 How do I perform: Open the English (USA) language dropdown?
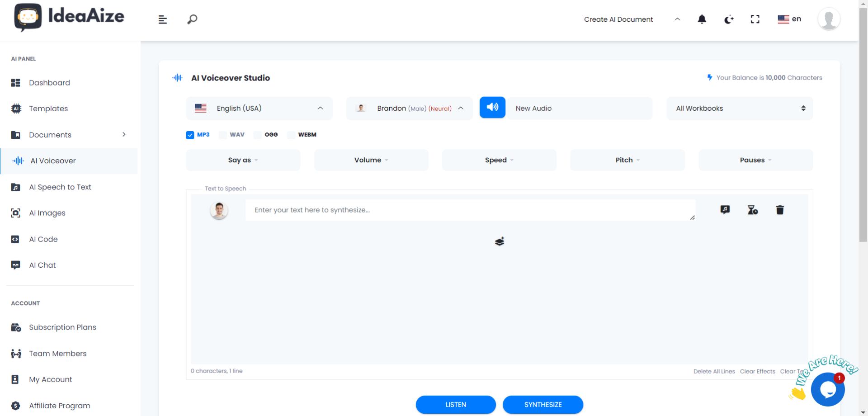[259, 108]
